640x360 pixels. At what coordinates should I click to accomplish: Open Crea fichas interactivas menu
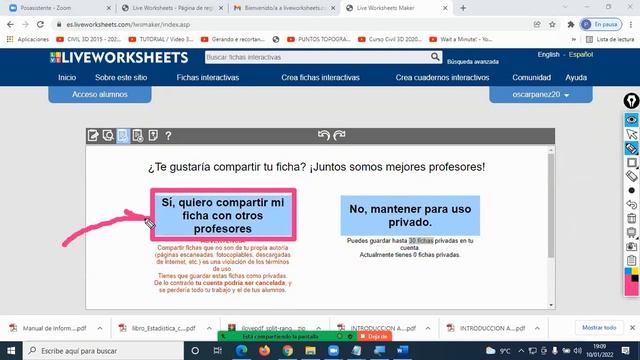pos(320,78)
